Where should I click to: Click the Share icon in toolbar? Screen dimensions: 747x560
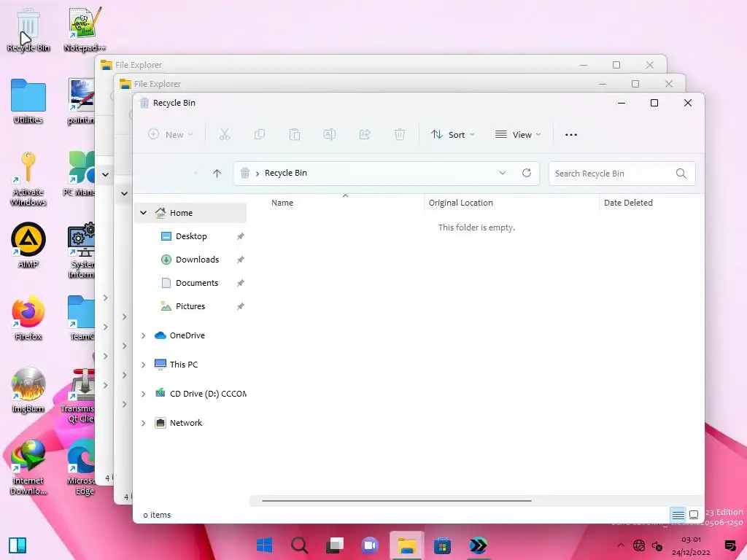click(x=365, y=135)
